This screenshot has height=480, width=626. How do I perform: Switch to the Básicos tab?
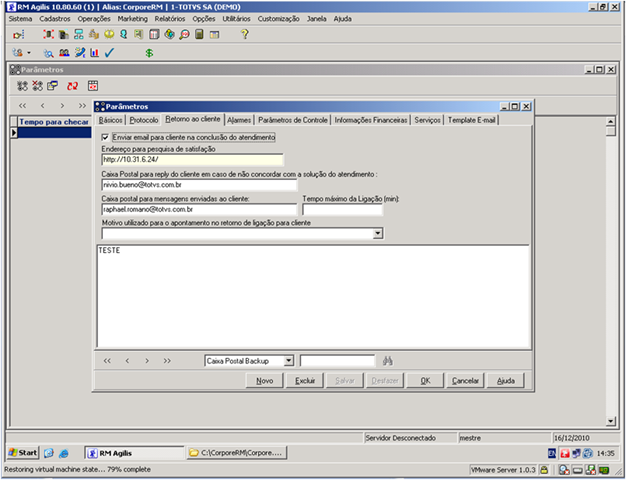pyautogui.click(x=111, y=120)
